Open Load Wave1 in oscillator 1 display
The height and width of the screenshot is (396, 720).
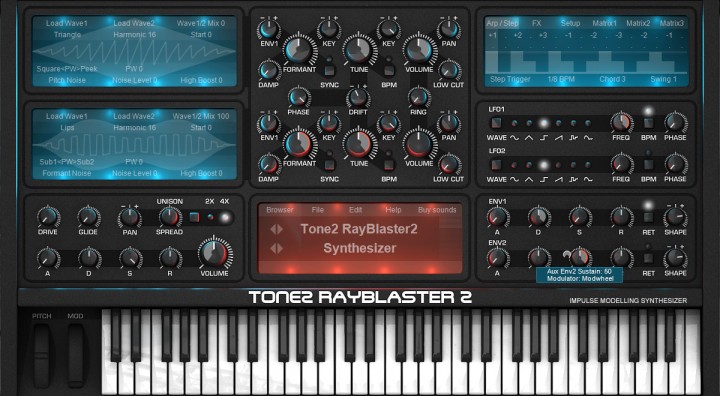tap(67, 23)
